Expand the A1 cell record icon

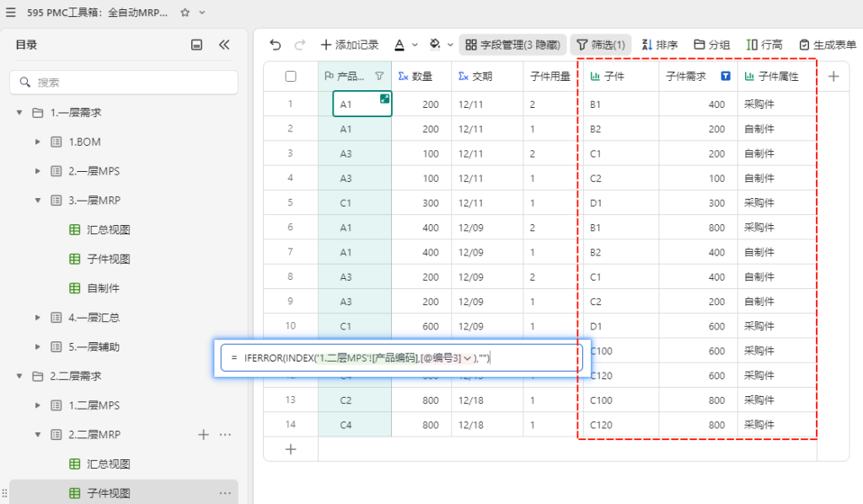(384, 99)
